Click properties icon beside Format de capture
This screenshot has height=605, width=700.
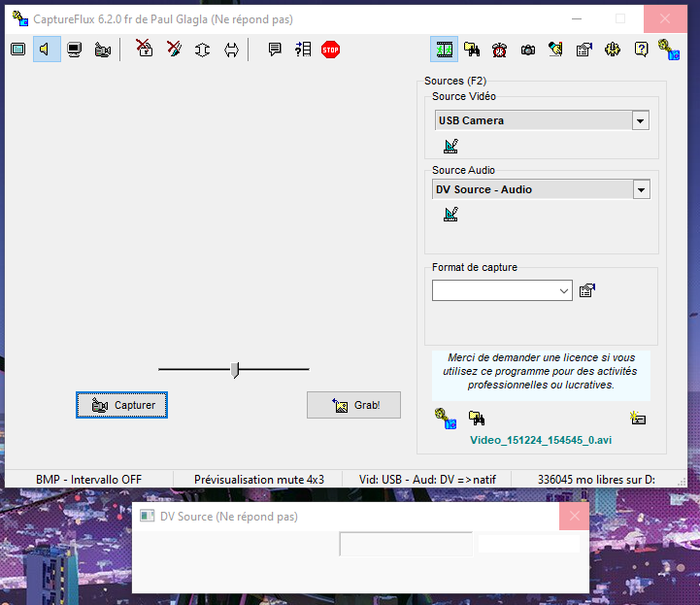(x=587, y=290)
